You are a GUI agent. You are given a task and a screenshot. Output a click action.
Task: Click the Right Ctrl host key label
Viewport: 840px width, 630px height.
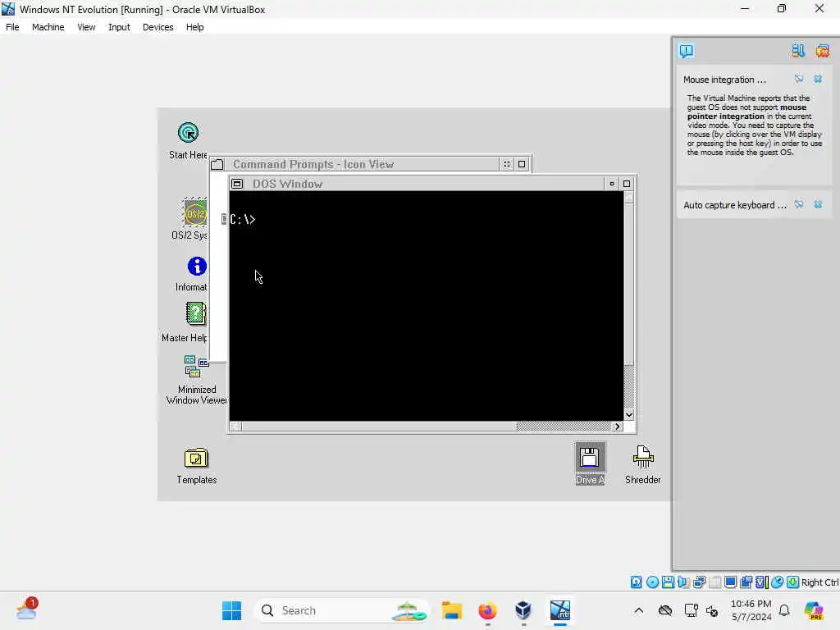(x=819, y=582)
